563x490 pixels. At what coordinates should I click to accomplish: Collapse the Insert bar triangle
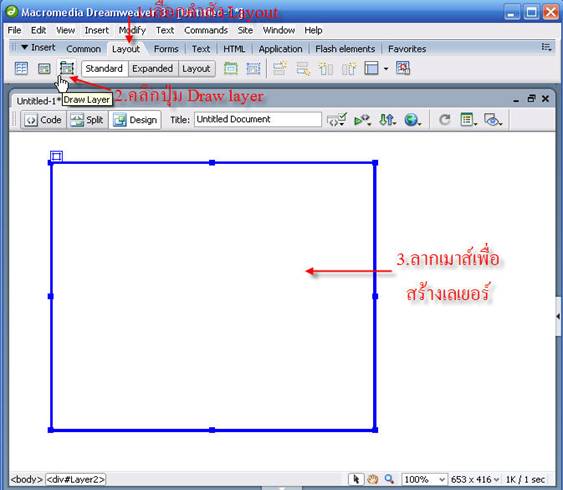coord(24,47)
